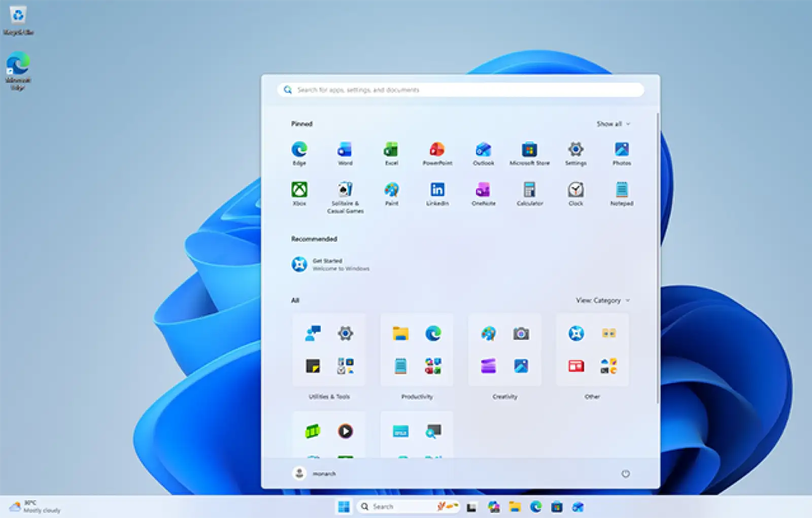Viewport: 812px width, 518px height.
Task: Open the View Category dropdown
Action: coord(602,301)
